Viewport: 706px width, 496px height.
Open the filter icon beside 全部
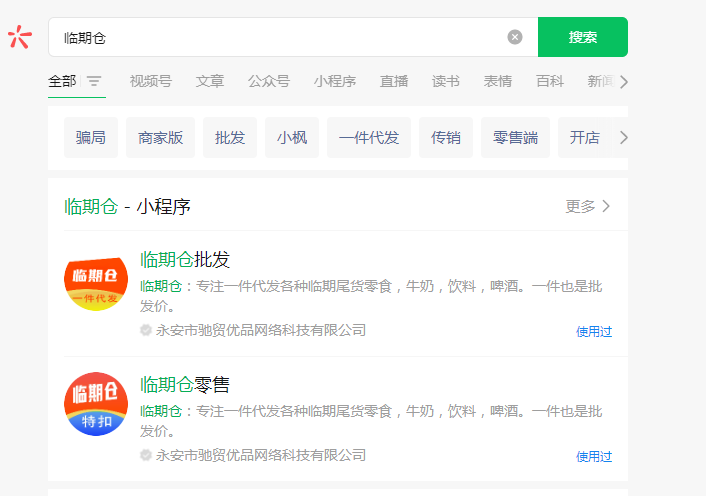(94, 81)
